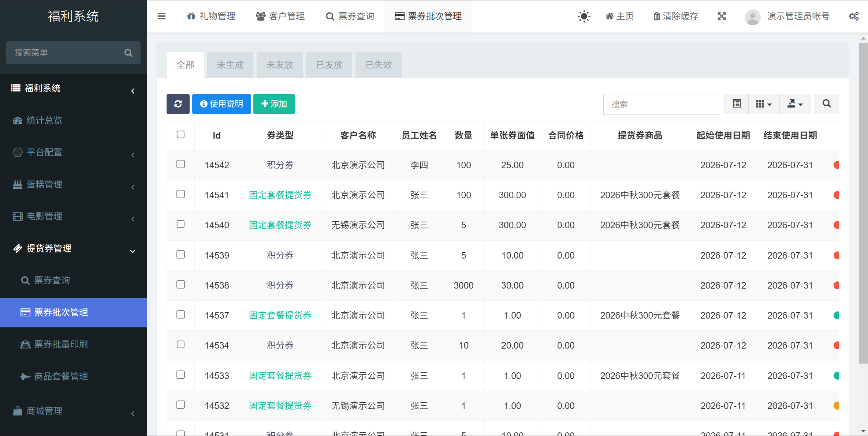The width and height of the screenshot is (868, 436).
Task: Click green status dot for row 14537
Action: (x=836, y=315)
